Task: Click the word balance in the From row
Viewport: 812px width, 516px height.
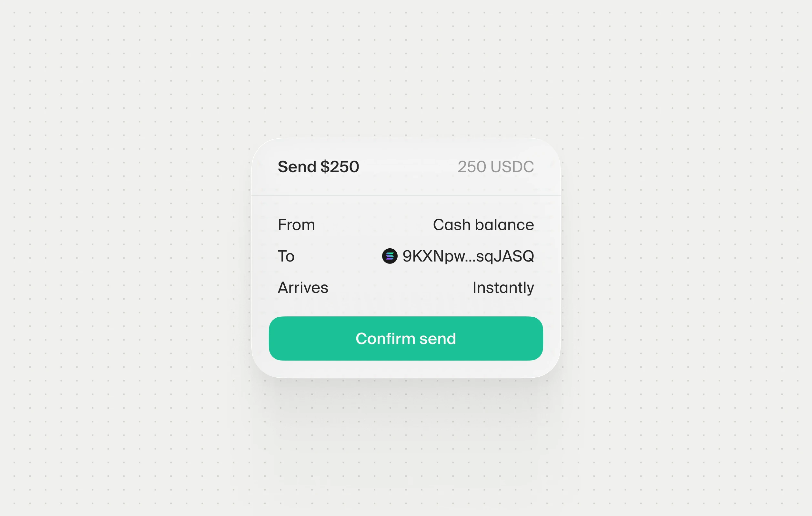Action: coord(504,225)
